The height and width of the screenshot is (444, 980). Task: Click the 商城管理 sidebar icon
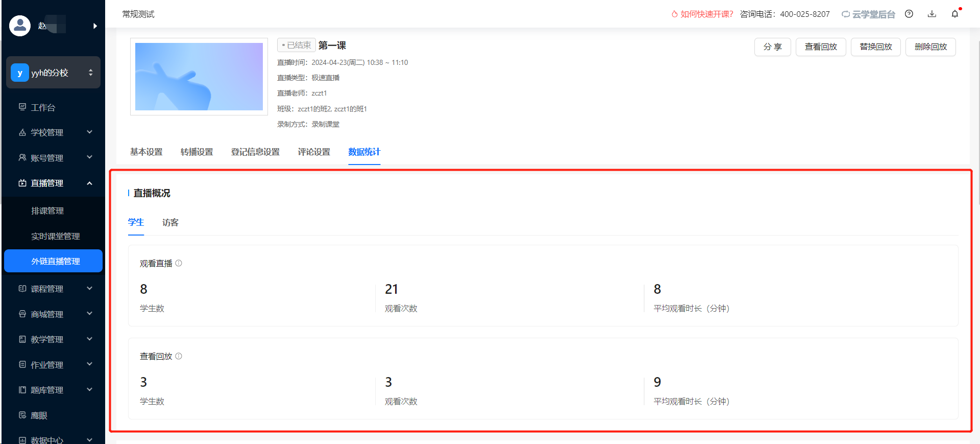point(22,314)
